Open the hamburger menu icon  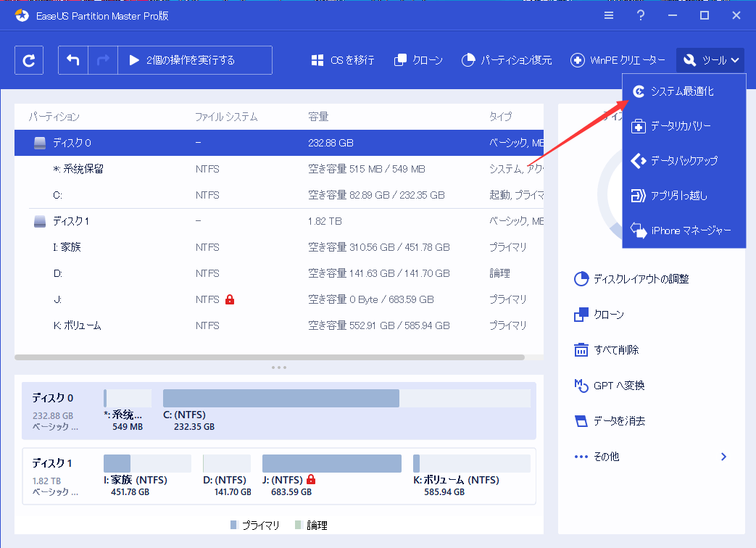[609, 15]
